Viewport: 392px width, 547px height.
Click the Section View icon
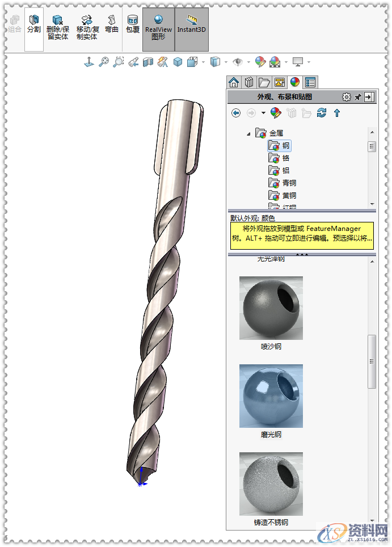148,62
